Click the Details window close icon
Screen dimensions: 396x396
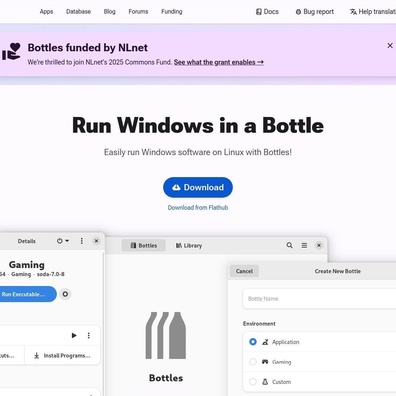96,241
